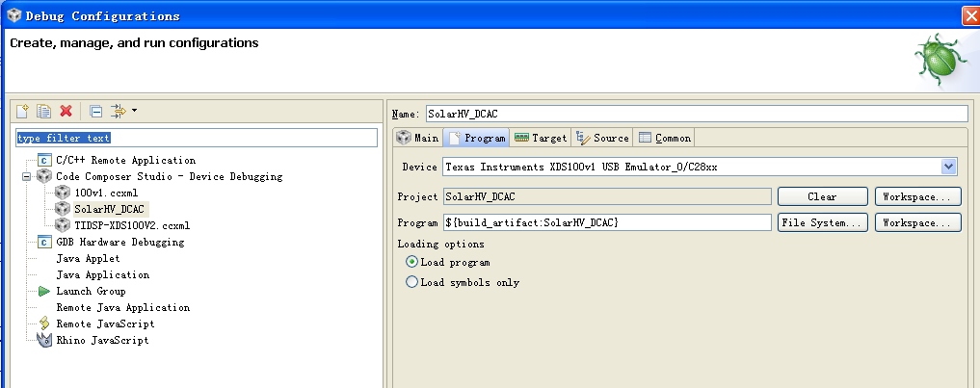Click the GDB Hardware Debugging icon
The height and width of the screenshot is (388, 980).
point(43,242)
